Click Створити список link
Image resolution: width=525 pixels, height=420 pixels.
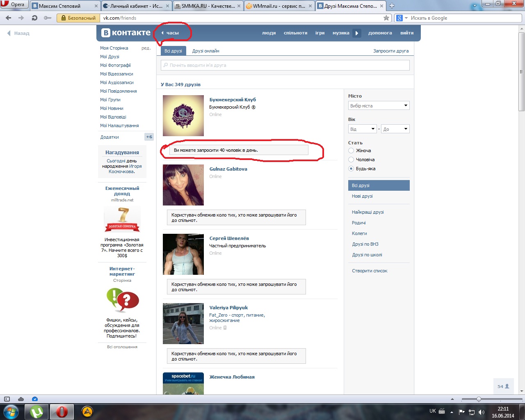click(370, 271)
